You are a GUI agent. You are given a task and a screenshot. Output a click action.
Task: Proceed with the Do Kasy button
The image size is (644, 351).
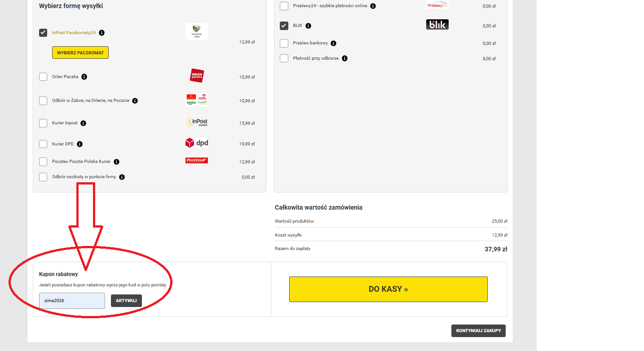pos(388,289)
